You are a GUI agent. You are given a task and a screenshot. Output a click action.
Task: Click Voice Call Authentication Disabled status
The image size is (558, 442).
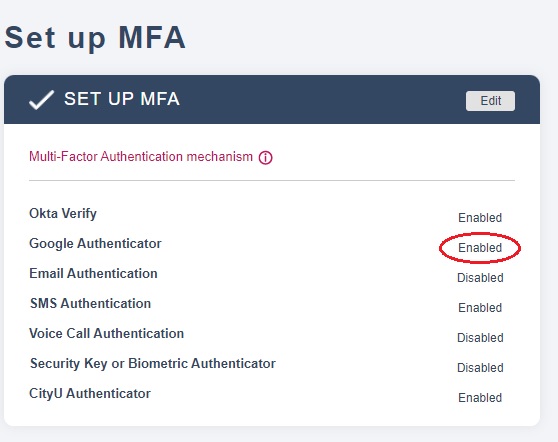[x=480, y=337]
